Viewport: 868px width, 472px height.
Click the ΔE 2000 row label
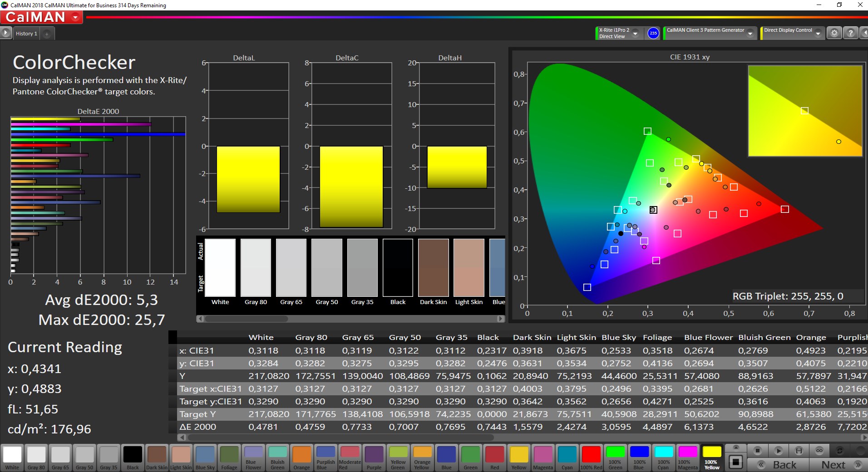pyautogui.click(x=198, y=427)
